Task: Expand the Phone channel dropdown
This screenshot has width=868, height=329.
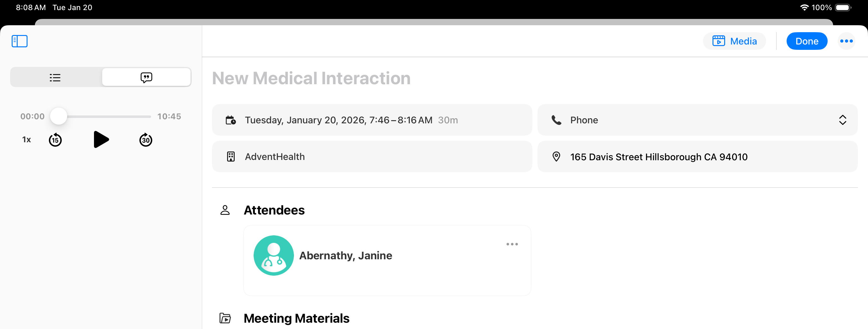Action: pyautogui.click(x=697, y=120)
